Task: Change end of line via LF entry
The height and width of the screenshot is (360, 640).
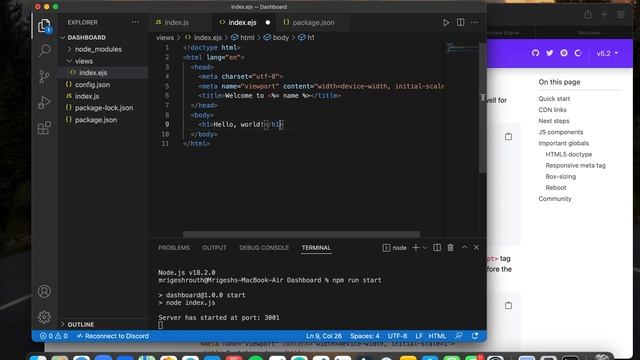Action: coord(419,336)
